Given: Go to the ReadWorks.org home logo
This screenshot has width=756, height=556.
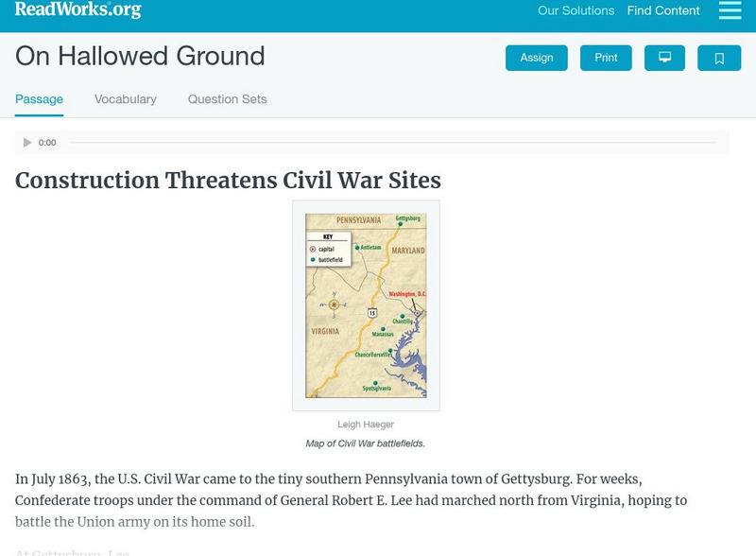Looking at the screenshot, I should (77, 10).
